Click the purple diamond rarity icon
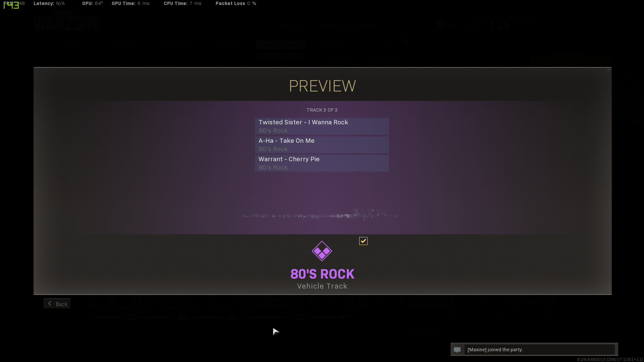 tap(322, 251)
